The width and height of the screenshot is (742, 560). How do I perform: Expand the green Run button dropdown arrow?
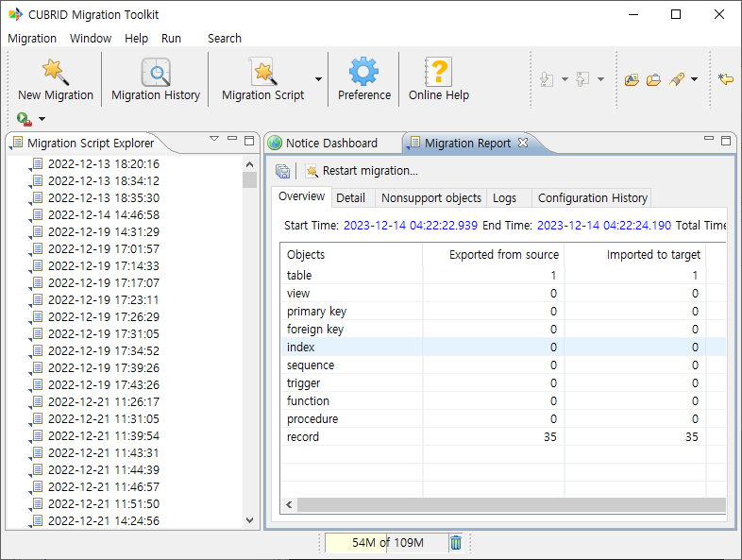(x=42, y=119)
